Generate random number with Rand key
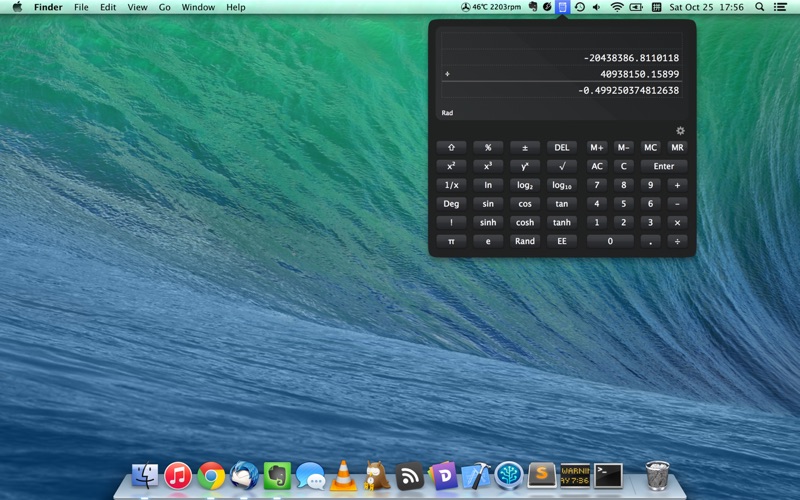The width and height of the screenshot is (800, 500). [x=525, y=241]
